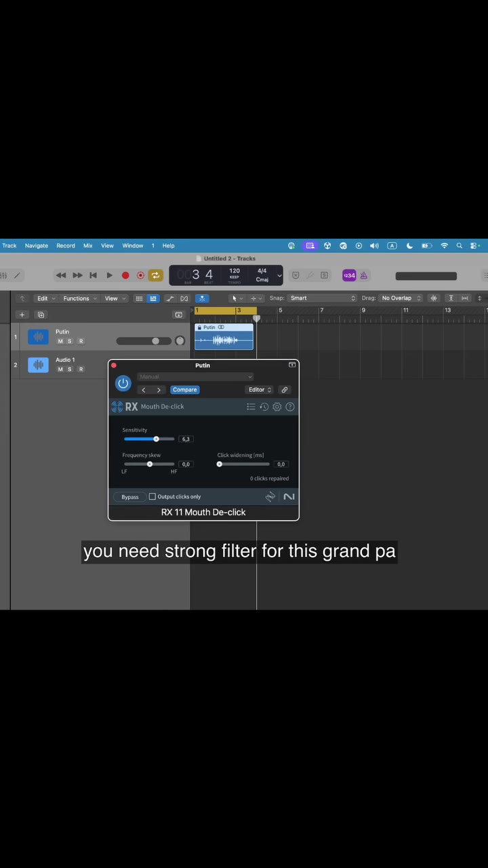Start recording with the red Record button
The height and width of the screenshot is (868, 488).
(x=125, y=275)
